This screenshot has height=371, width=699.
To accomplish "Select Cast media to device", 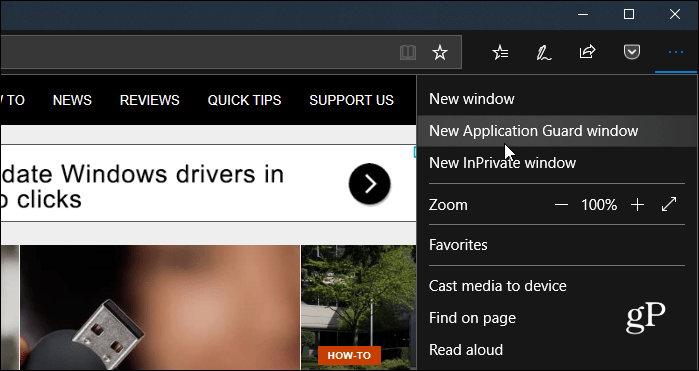I will [557, 286].
